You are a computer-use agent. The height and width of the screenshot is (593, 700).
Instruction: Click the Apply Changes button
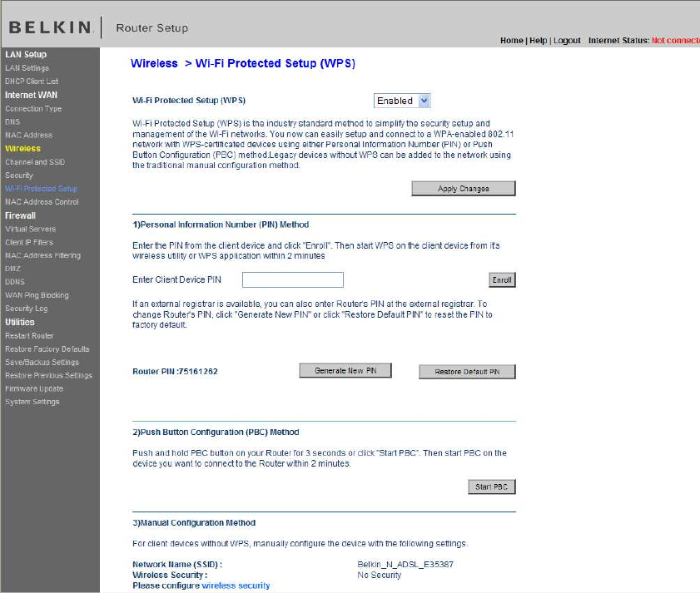tap(464, 188)
